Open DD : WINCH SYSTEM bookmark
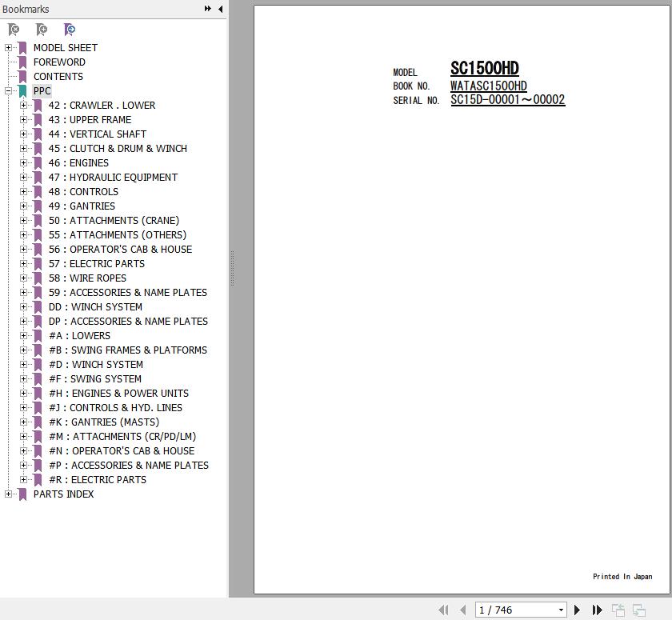This screenshot has width=672, height=620. [95, 306]
